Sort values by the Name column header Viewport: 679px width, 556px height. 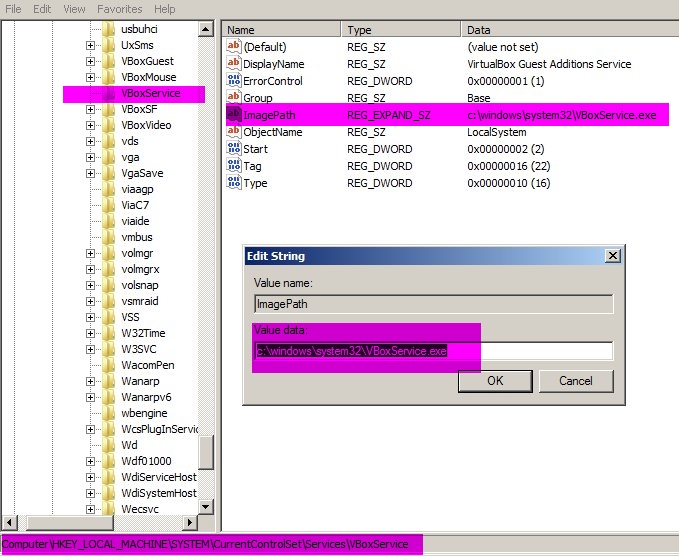tap(281, 30)
